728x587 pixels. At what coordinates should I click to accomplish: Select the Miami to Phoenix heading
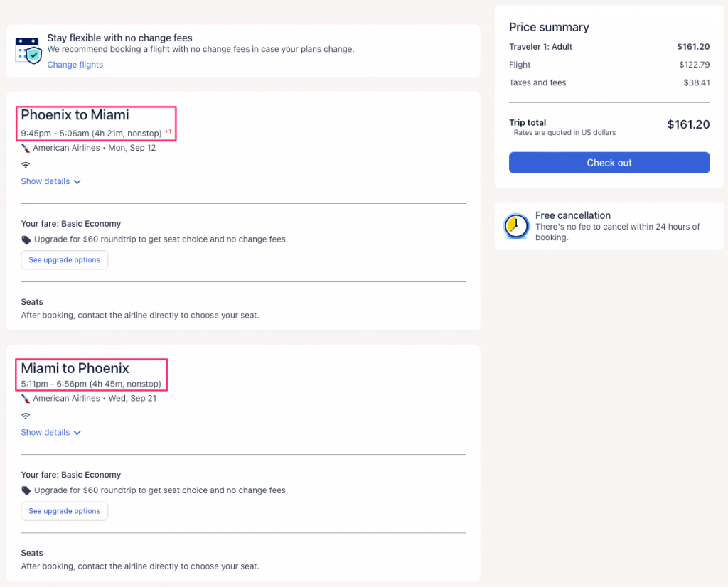click(75, 368)
